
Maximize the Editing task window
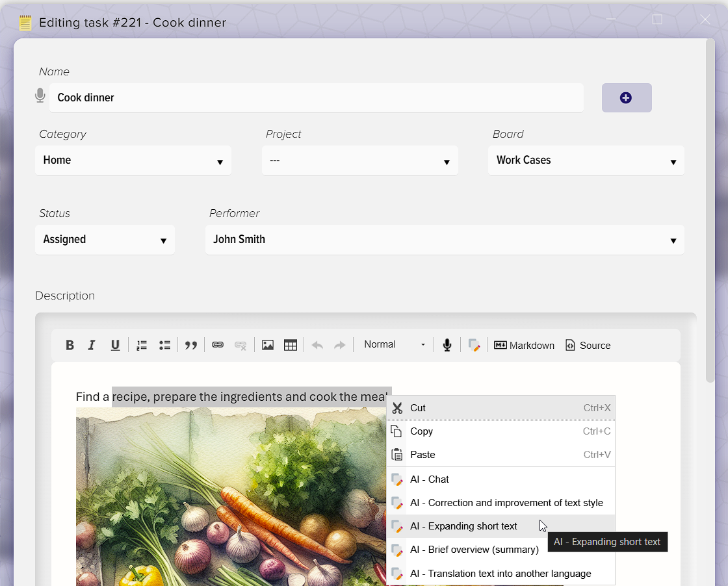coord(657,19)
